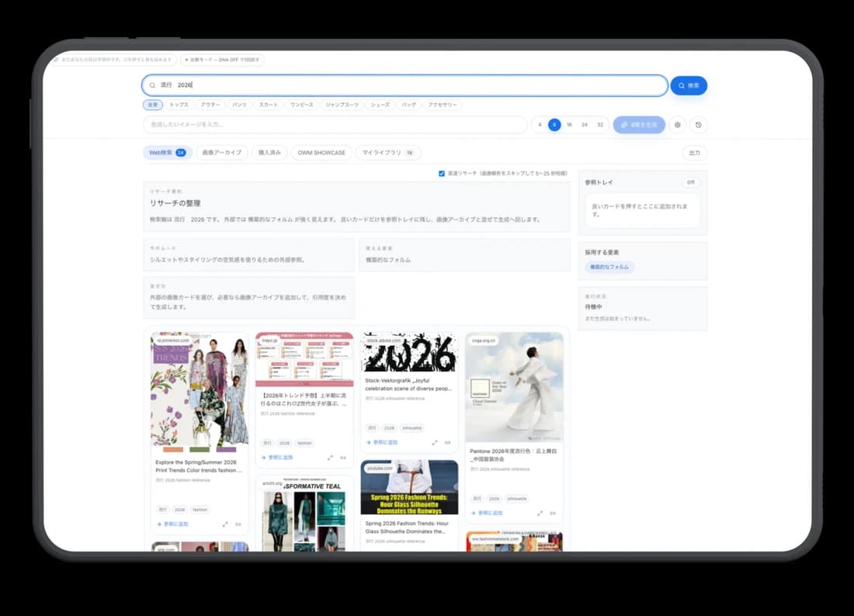Expand the Pinterest Spring/Summer 2026 card image
This screenshot has width=854, height=616.
[x=225, y=524]
